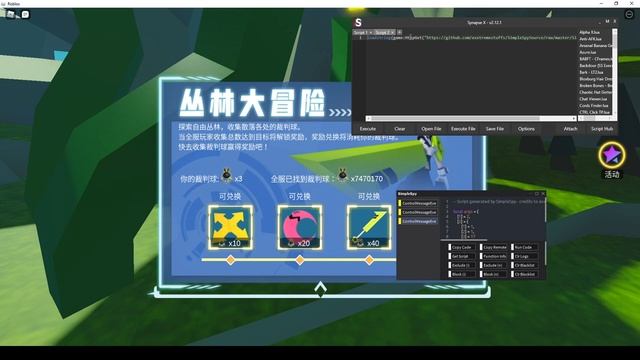Select Anti-AFK.lua in the script list
The height and width of the screenshot is (360, 640).
(x=590, y=39)
